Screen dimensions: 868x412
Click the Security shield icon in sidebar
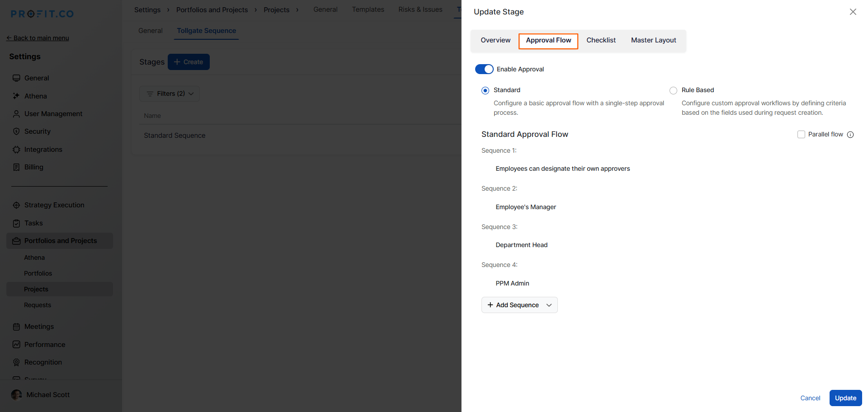(16, 131)
